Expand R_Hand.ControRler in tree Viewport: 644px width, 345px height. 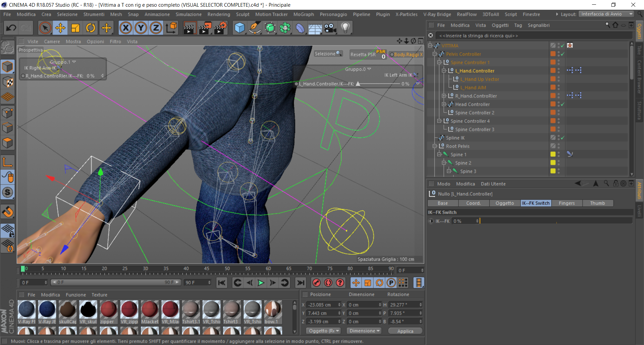[x=444, y=96]
